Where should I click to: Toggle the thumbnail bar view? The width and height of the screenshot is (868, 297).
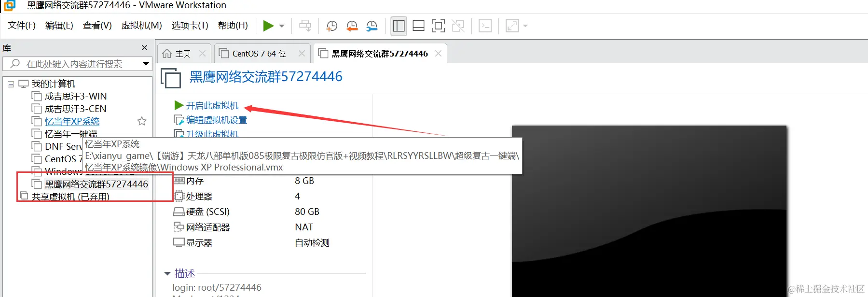click(x=419, y=26)
